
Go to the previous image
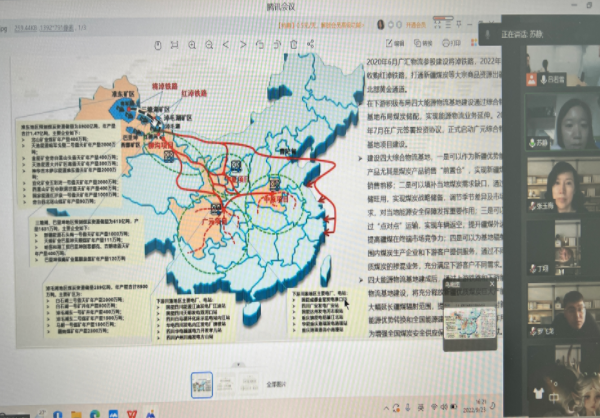click(x=226, y=45)
